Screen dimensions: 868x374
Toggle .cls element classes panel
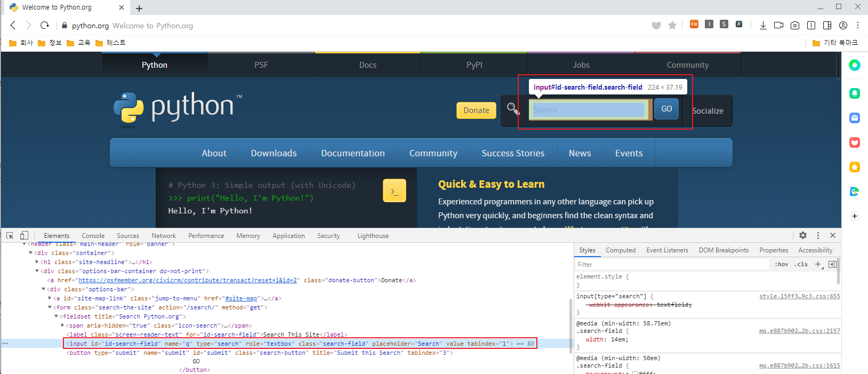pyautogui.click(x=801, y=264)
